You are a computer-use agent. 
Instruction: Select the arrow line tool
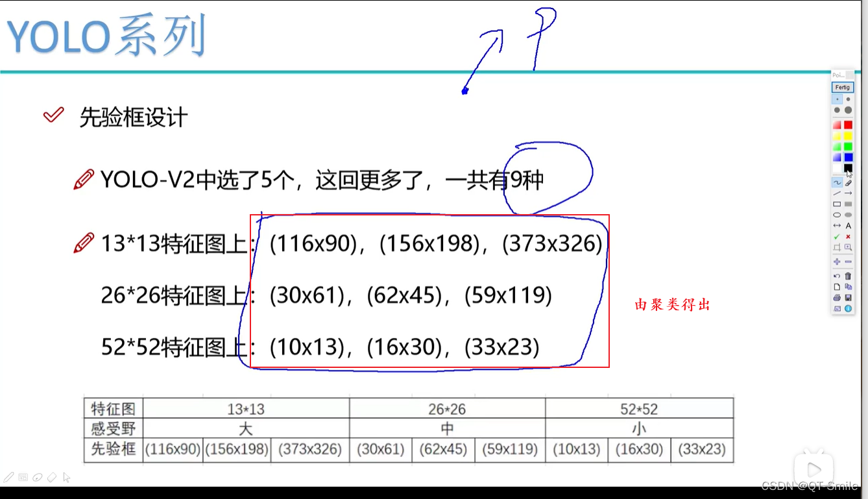848,193
